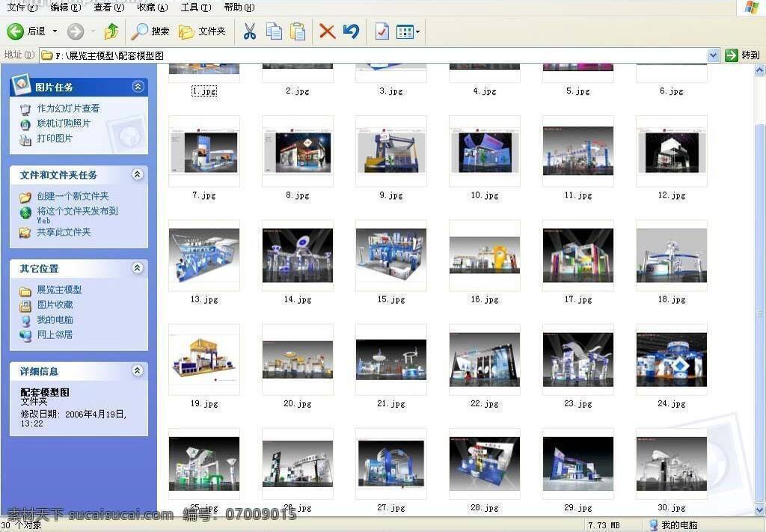Viewport: 766px width, 532px height.
Task: Click the 联机订购照片 link
Action: pyautogui.click(x=64, y=123)
